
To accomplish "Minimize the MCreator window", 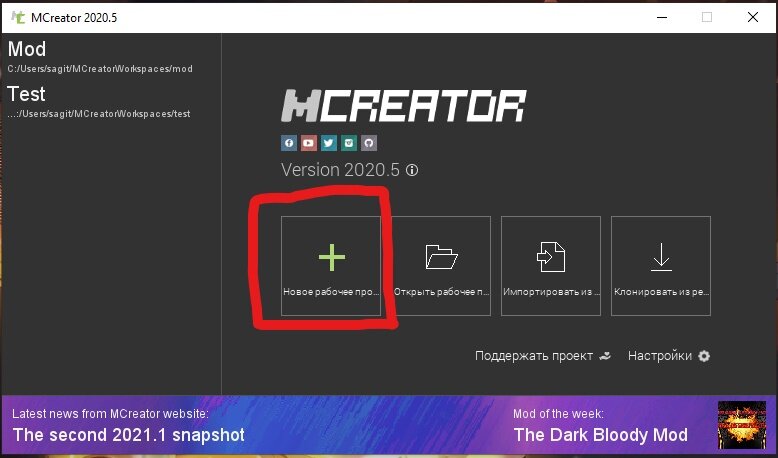I will click(661, 17).
